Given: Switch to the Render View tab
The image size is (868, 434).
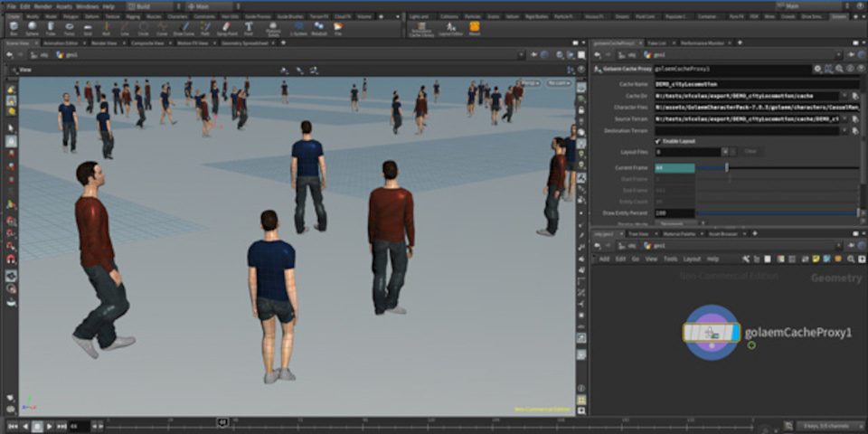Looking at the screenshot, I should coord(104,42).
